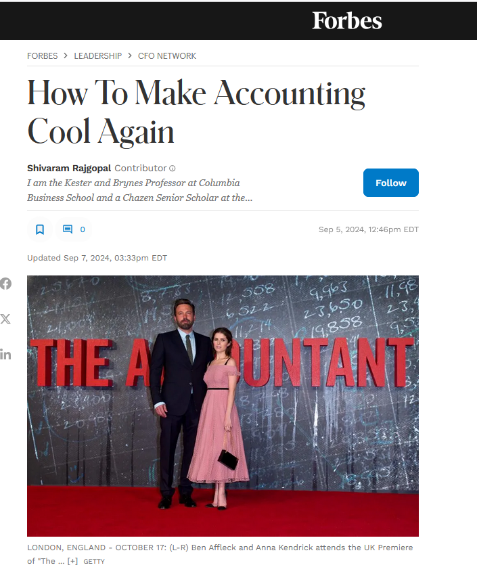The width and height of the screenshot is (477, 580).
Task: Bookmark this article with the save icon
Action: tap(40, 229)
